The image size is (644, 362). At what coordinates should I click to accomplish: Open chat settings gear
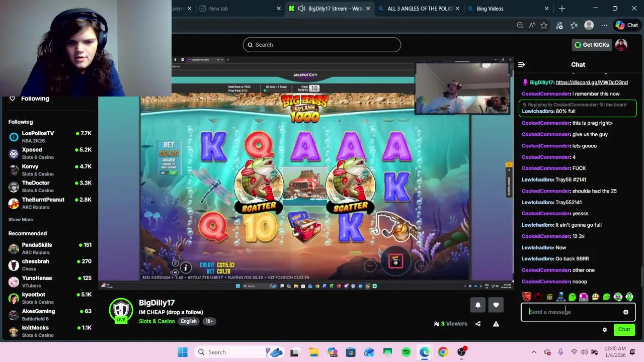pos(605,330)
